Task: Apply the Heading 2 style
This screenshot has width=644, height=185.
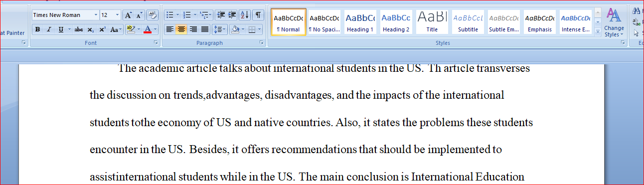Action: 396,22
